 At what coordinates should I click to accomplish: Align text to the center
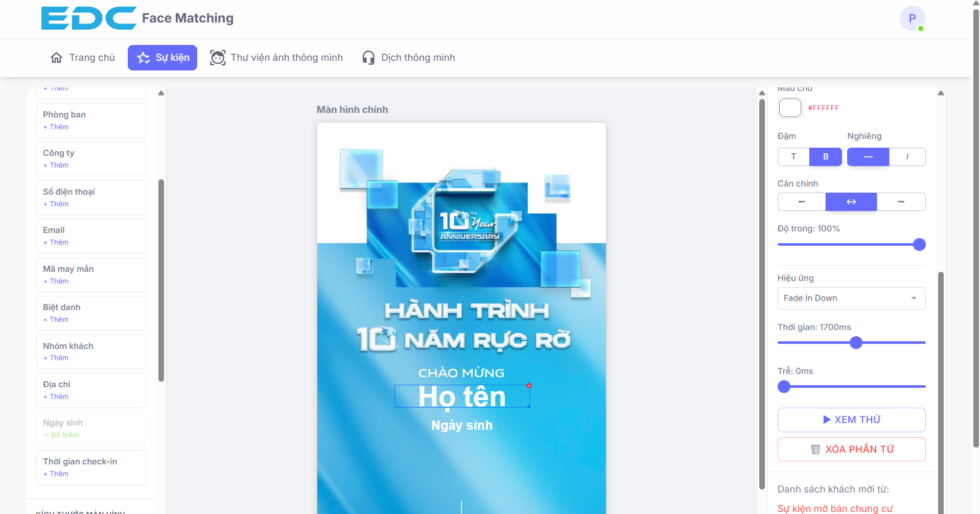point(851,202)
